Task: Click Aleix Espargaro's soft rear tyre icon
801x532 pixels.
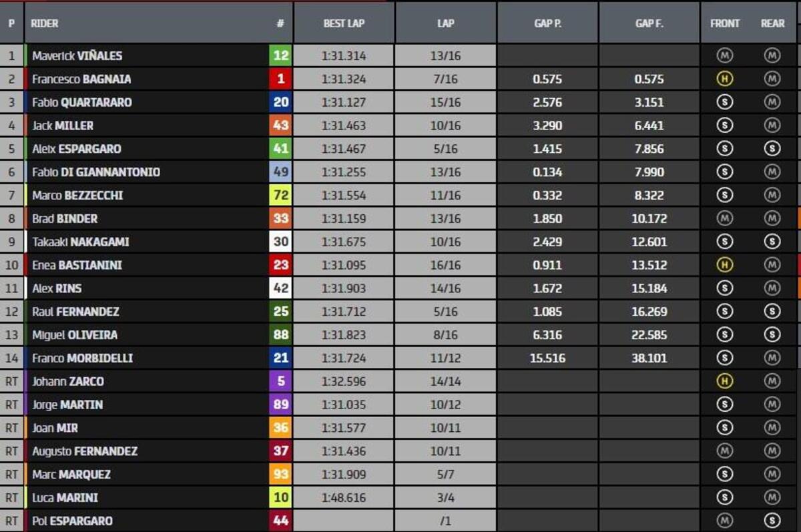Action: 772,149
